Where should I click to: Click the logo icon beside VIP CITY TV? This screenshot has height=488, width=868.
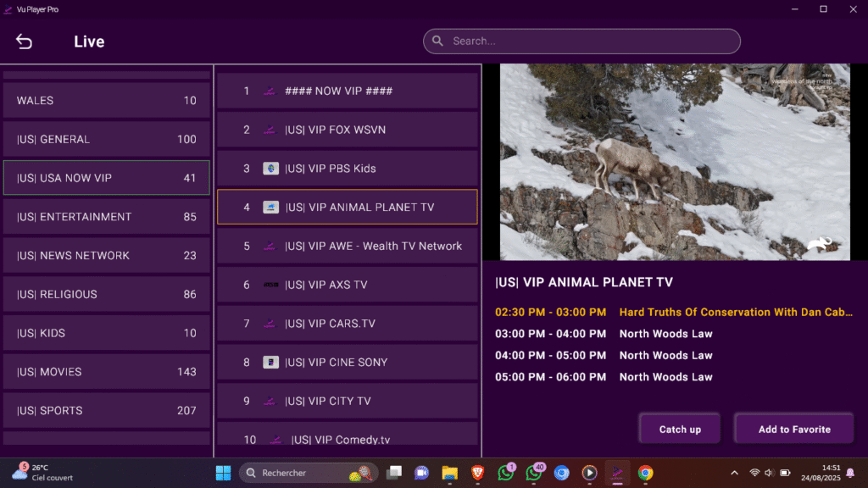(x=270, y=401)
